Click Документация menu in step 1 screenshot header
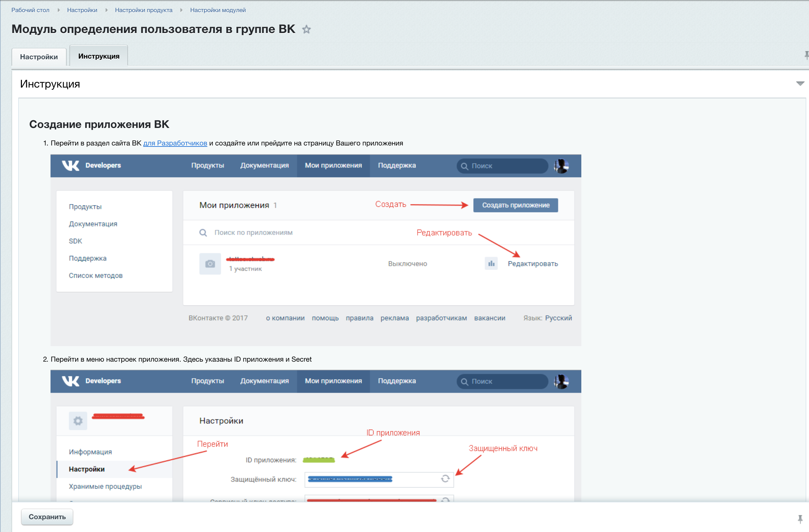Viewport: 809px width, 532px height. [264, 165]
